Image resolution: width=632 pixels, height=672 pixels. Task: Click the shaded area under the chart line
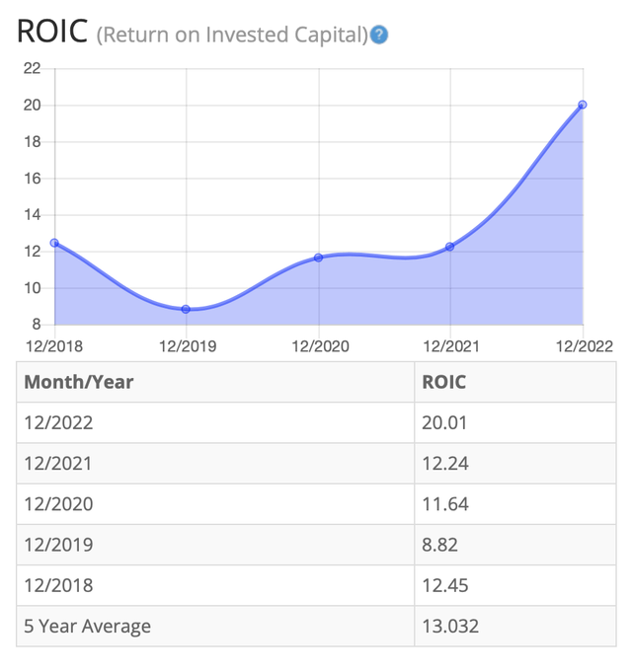point(395,296)
